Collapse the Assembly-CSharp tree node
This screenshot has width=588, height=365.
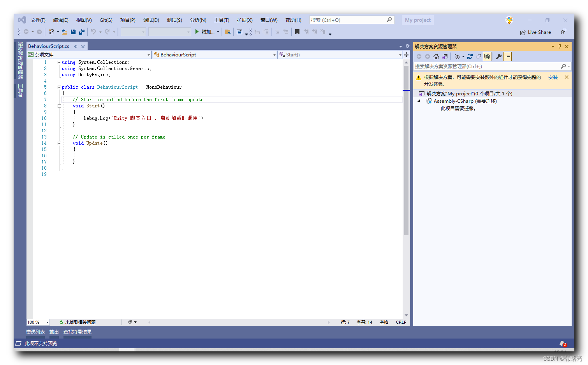click(419, 101)
